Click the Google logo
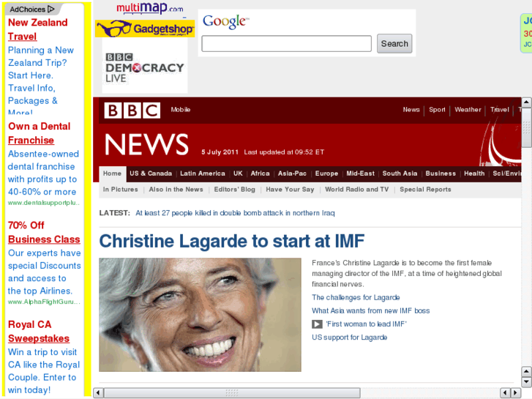 [x=225, y=21]
